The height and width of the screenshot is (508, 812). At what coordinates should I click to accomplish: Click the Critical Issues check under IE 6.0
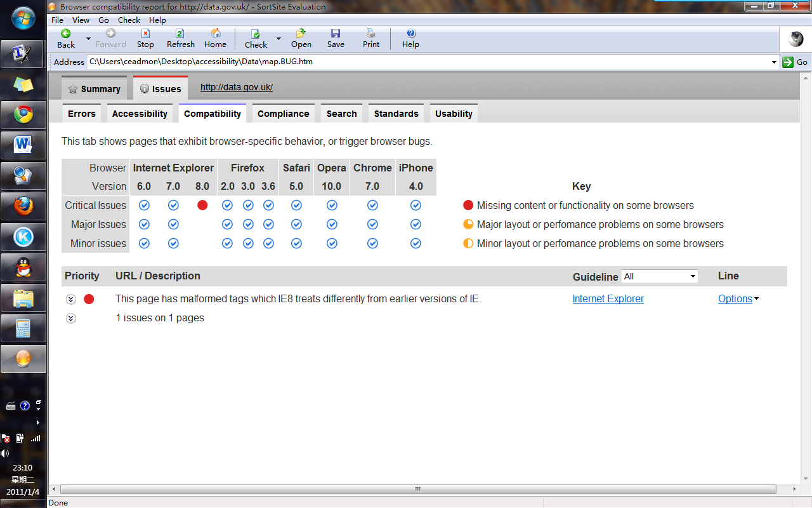coord(144,205)
